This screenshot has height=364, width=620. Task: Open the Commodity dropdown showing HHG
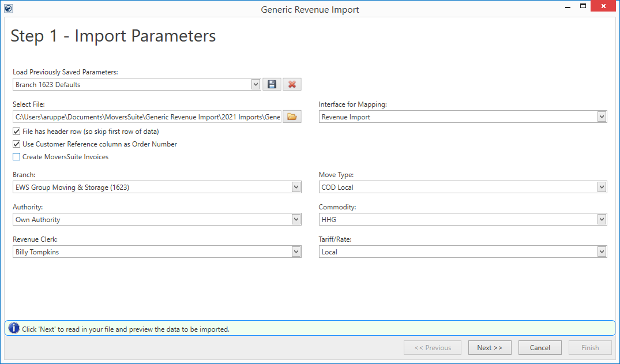click(602, 220)
